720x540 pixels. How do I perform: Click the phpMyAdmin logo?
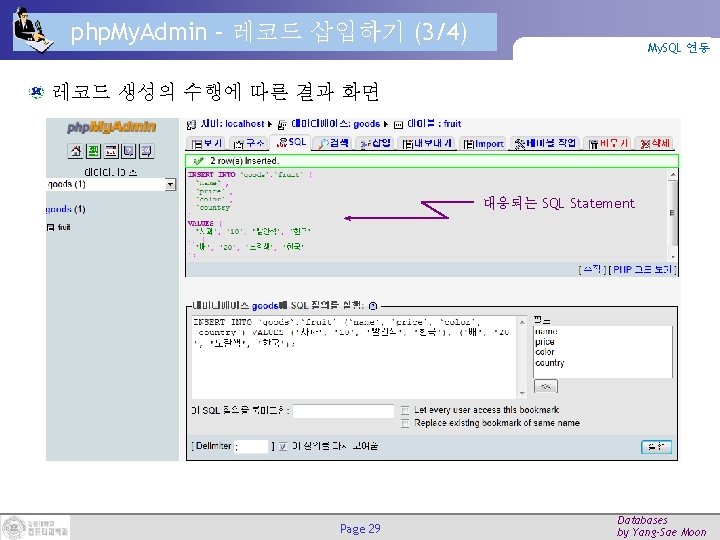pyautogui.click(x=112, y=127)
